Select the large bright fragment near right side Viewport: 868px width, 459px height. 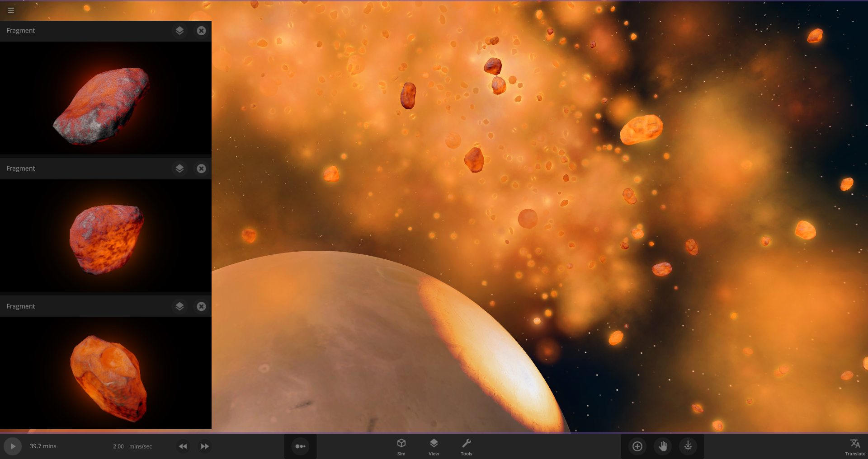(642, 129)
